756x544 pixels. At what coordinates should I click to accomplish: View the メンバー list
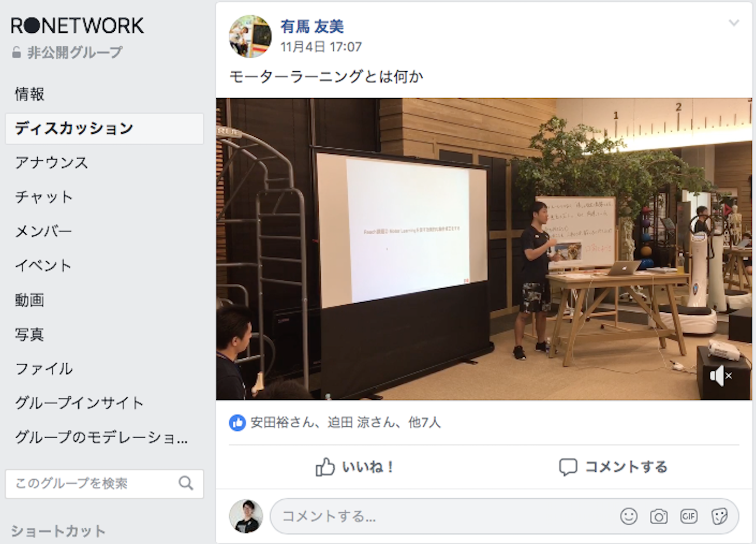43,231
